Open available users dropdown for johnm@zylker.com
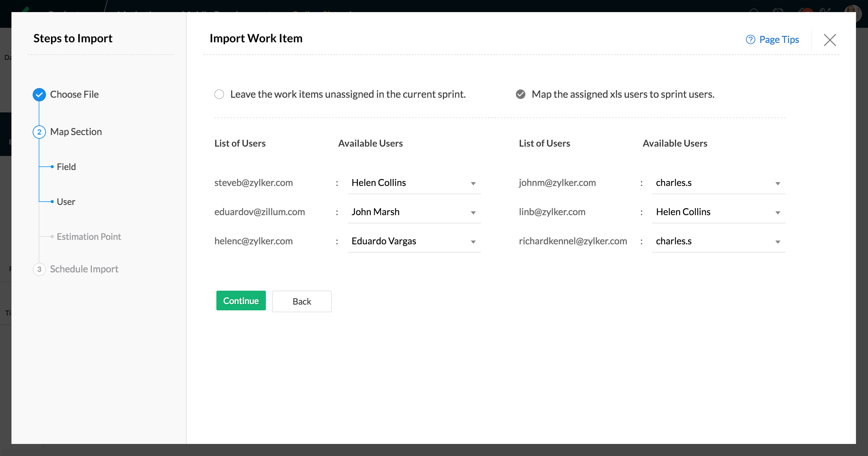Screen dimensions: 868x456 [x=718, y=183]
